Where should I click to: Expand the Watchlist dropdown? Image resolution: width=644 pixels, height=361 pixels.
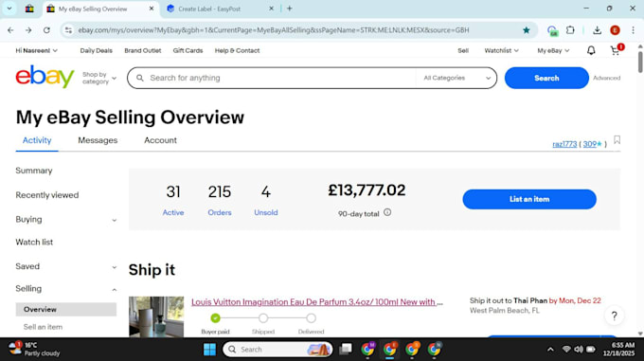(x=501, y=50)
